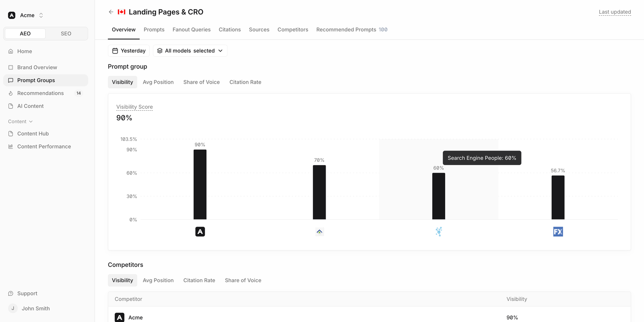
Task: Select Citation Rate in Prompt group
Action: pos(246,82)
